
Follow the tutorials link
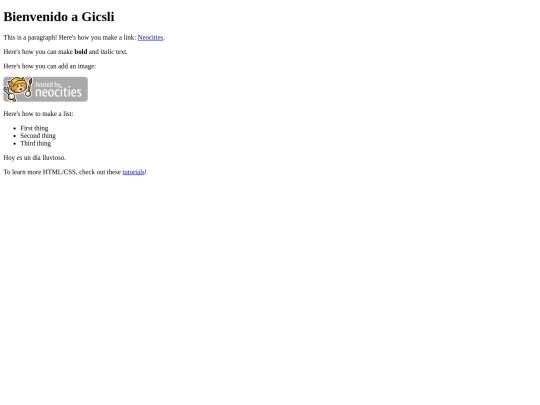click(x=133, y=172)
